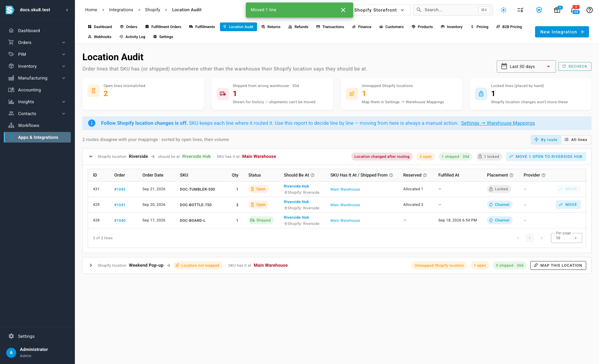Open the Transactions tab
Image resolution: width=599 pixels, height=364 pixels.
330,27
